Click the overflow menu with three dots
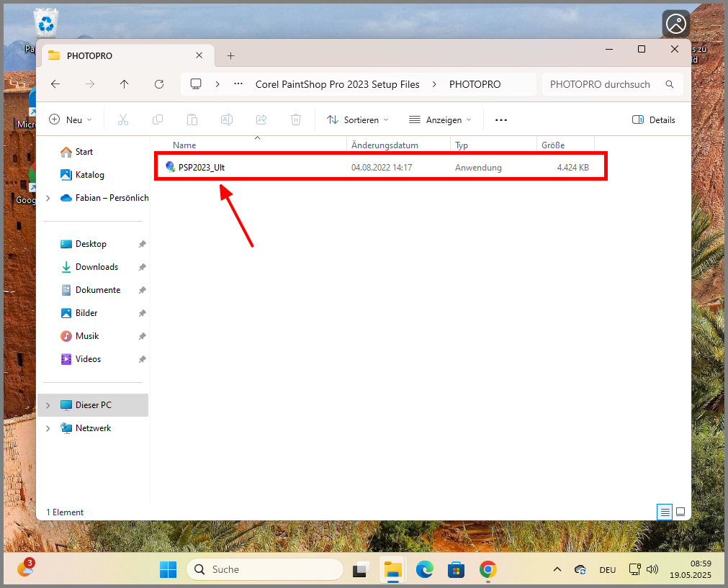This screenshot has width=728, height=588. 500,119
